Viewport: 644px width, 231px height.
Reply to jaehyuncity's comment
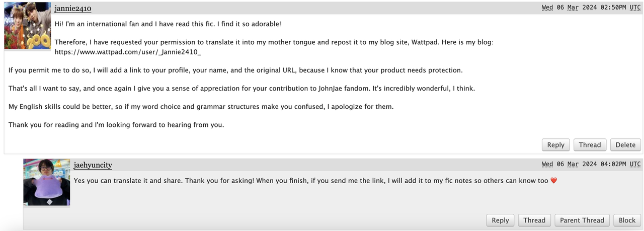[x=500, y=220]
